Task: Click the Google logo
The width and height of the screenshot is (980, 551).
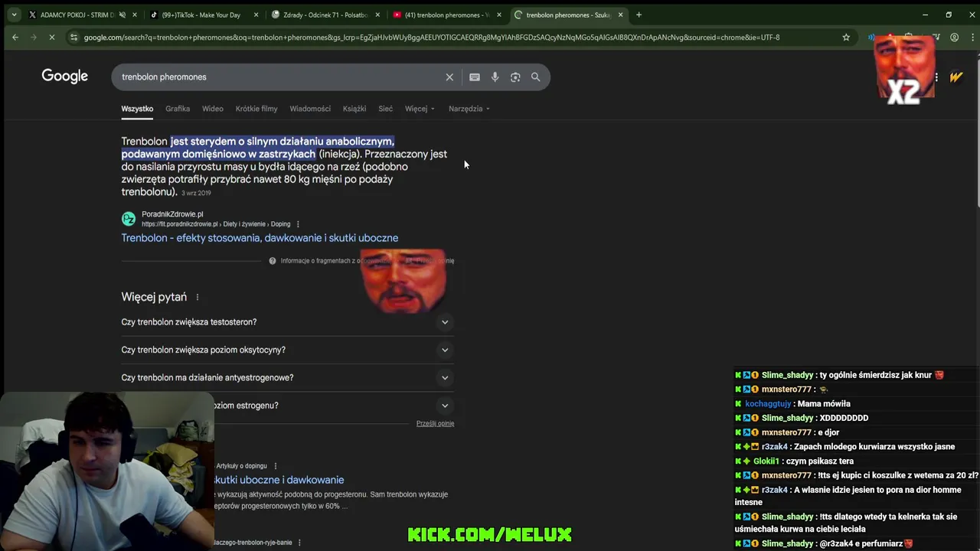Action: pyautogui.click(x=64, y=76)
